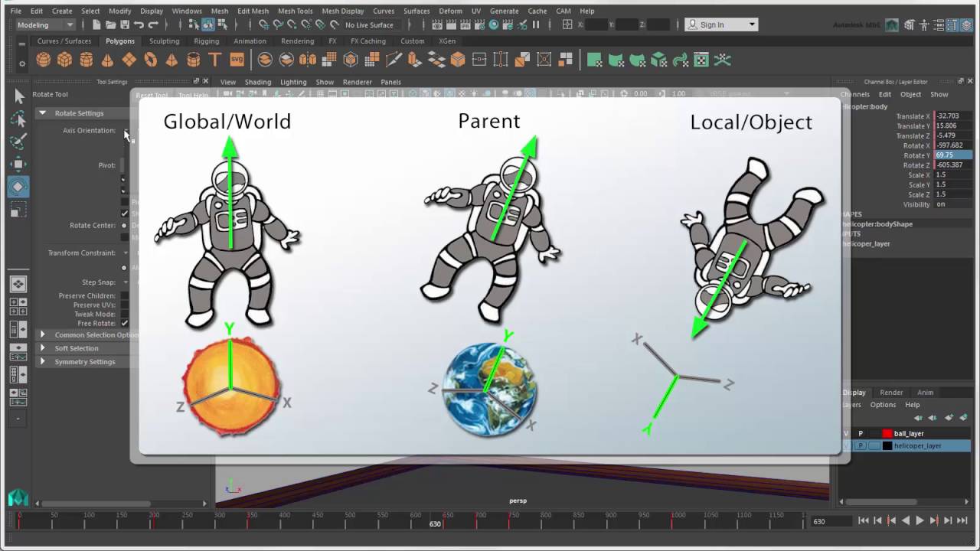
Task: Click the Tool Help button
Action: [x=193, y=96]
